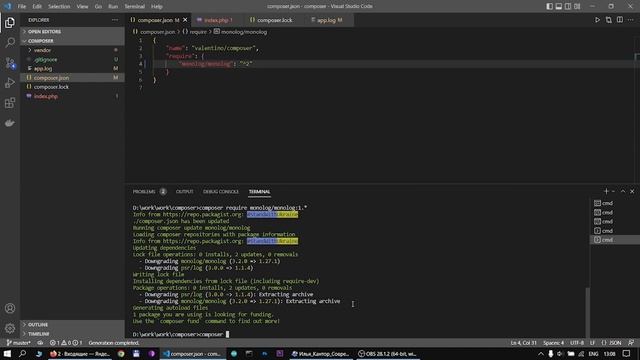Switch to the composer.lock tab

tap(274, 20)
